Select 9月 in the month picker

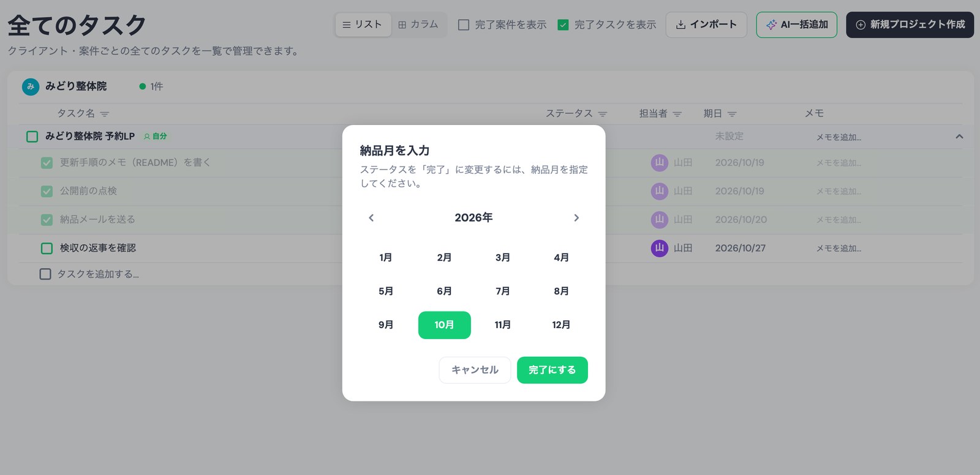click(x=386, y=325)
